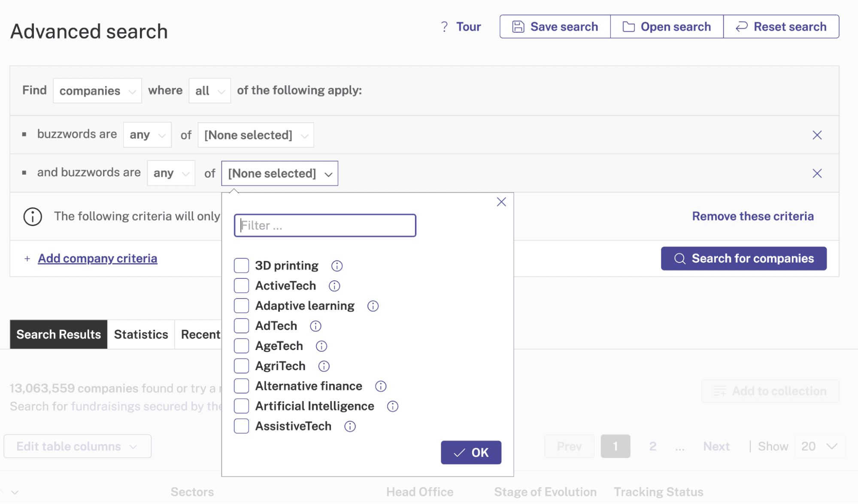Click the info circle beside 'The following criteria'
The image size is (858, 504).
click(33, 217)
